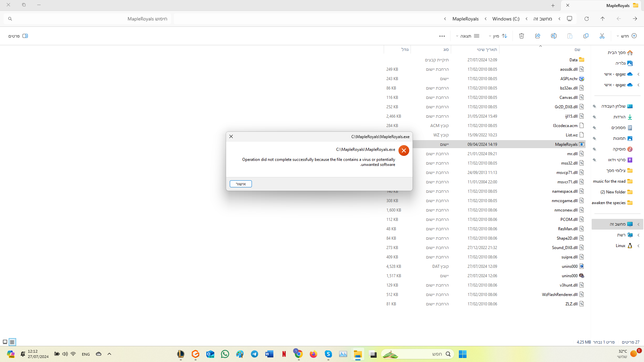Open the תצוגה (View) dropdown

[468, 36]
